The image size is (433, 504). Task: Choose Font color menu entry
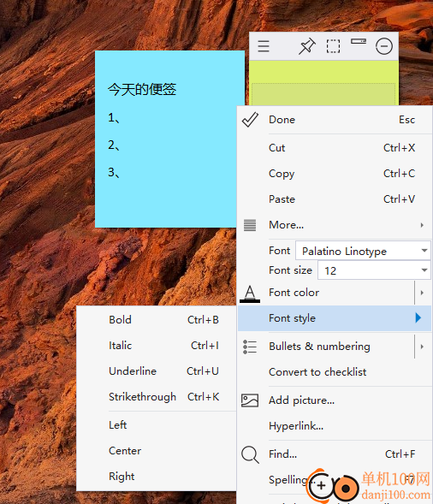(326, 293)
